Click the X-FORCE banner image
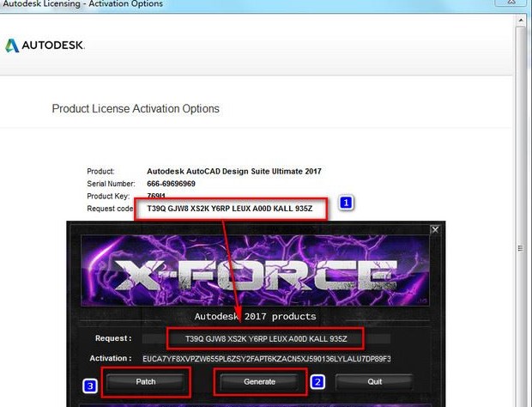Screen dimensions: 532x407 255,270
